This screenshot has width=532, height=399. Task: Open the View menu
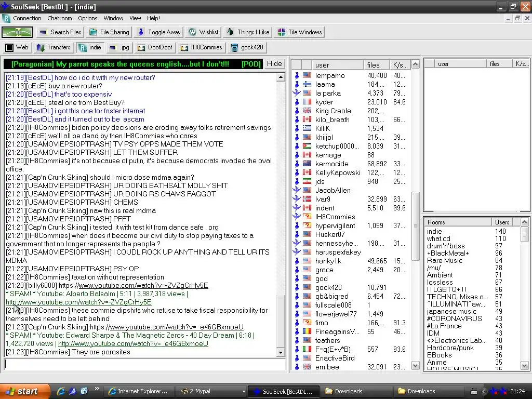pyautogui.click(x=135, y=18)
